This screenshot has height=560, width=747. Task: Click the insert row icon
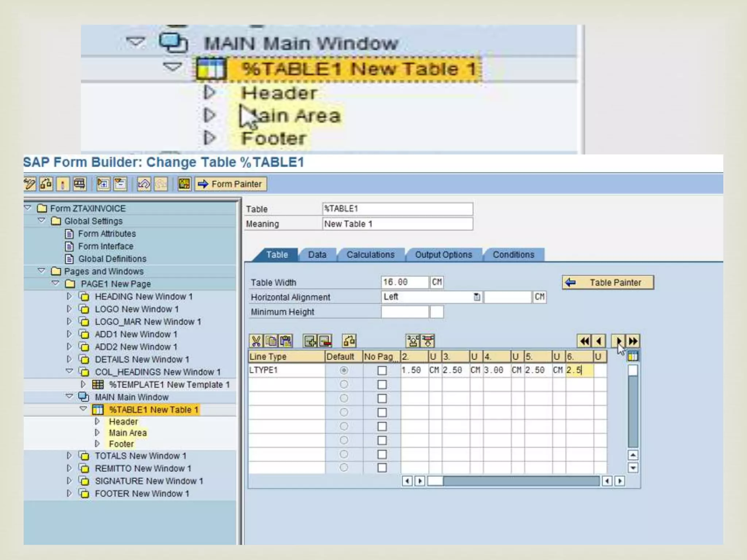[310, 341]
